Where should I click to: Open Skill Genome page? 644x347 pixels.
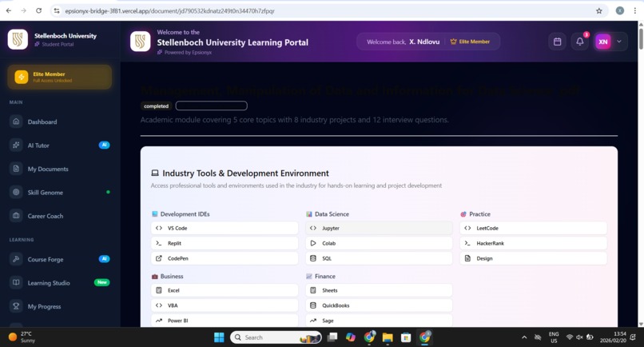(x=60, y=192)
